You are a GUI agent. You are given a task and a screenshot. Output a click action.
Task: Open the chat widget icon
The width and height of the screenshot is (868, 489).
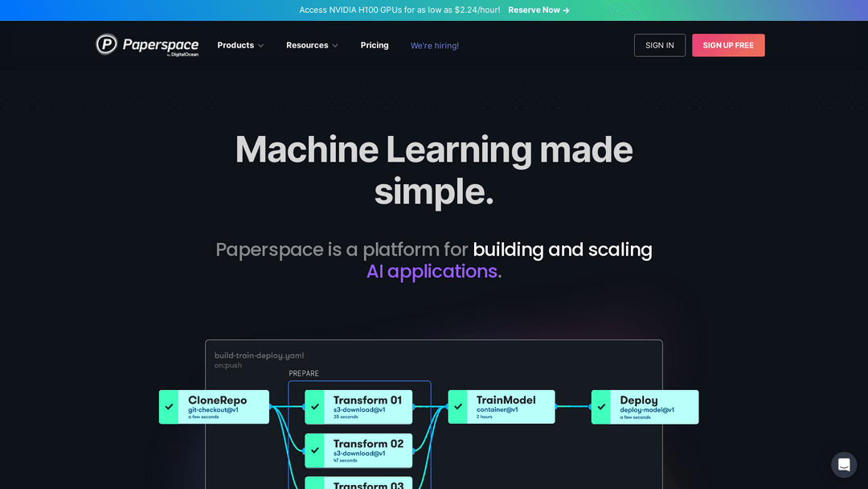click(844, 465)
